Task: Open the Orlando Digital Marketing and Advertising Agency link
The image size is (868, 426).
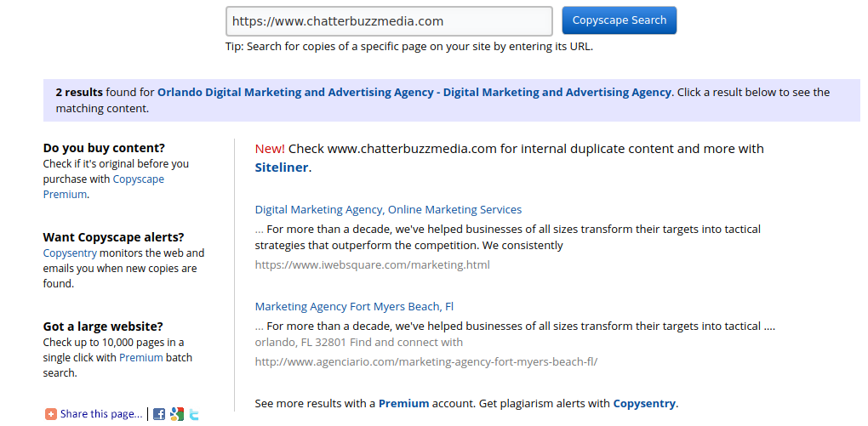Action: [x=414, y=93]
